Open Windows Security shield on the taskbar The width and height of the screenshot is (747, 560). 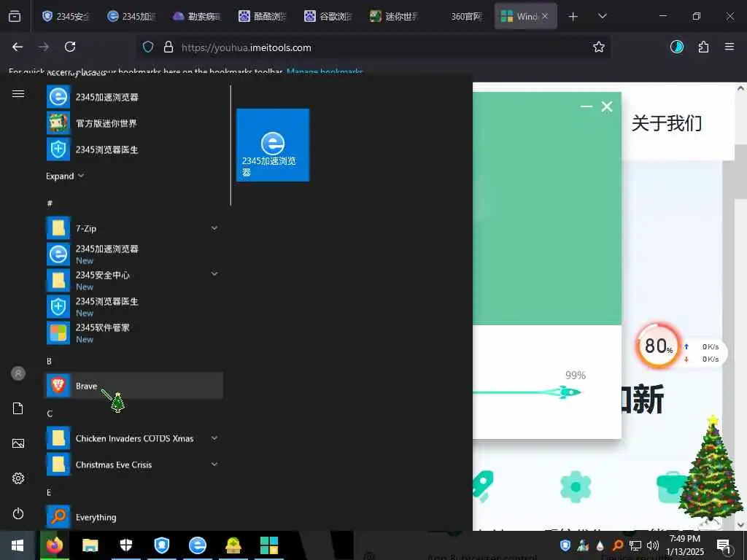click(125, 545)
